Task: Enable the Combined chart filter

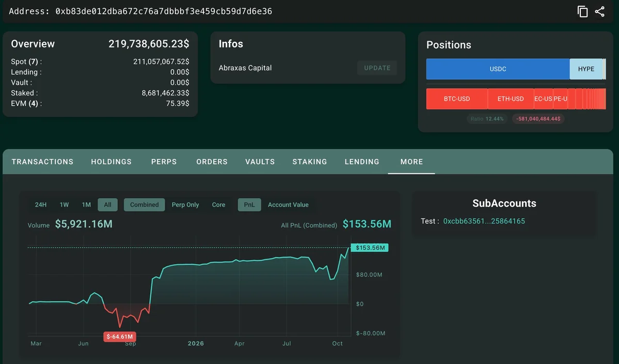Action: [x=145, y=204]
